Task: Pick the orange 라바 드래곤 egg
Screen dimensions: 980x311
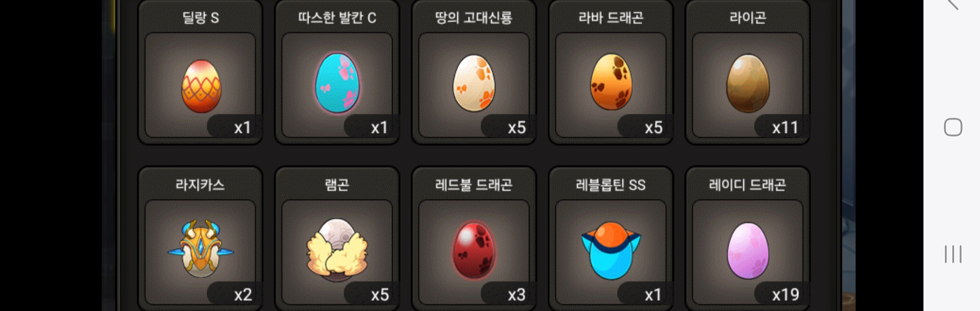Action: 611,82
